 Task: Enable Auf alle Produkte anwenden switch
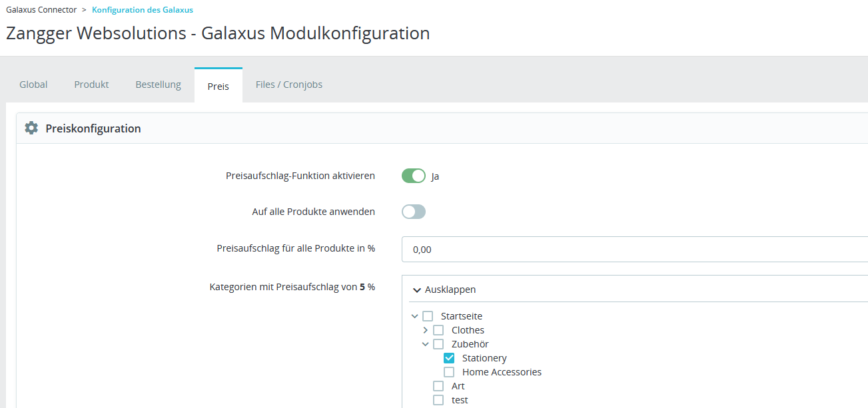[414, 212]
